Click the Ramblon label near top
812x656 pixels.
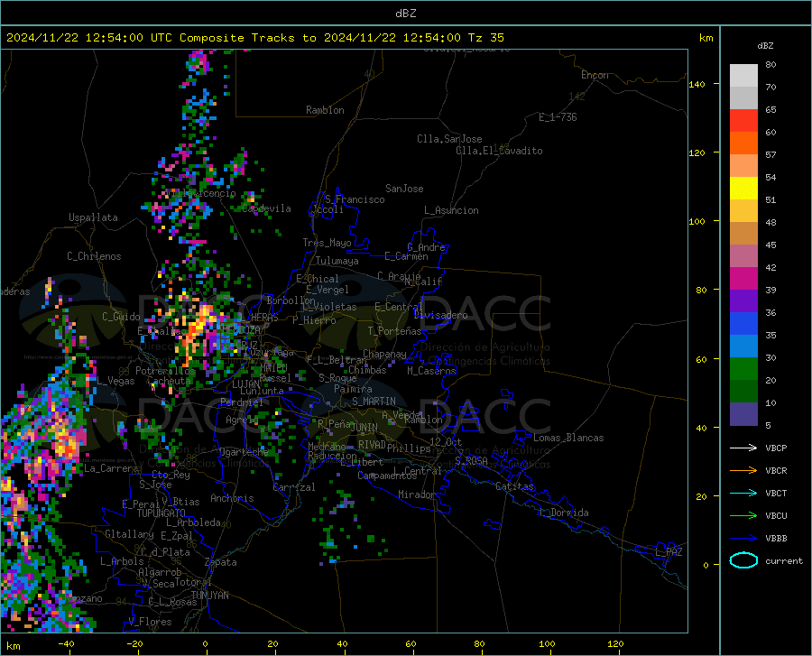click(x=325, y=110)
